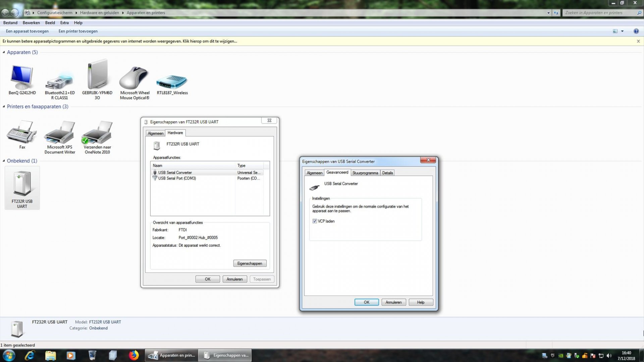The width and height of the screenshot is (644, 362).
Task: Select the Verzenden naar OneNote 2010 printer
Action: [x=97, y=134]
